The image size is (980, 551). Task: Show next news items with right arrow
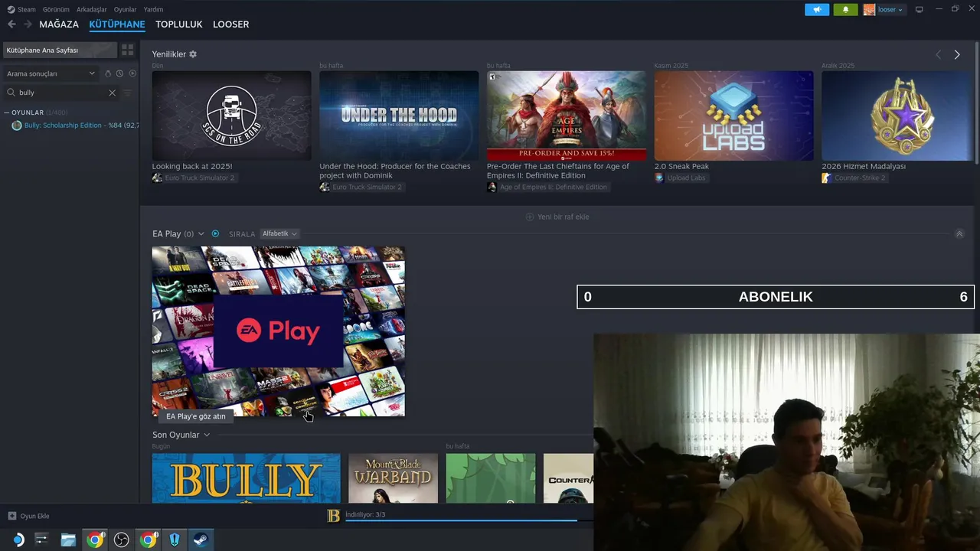[956, 54]
